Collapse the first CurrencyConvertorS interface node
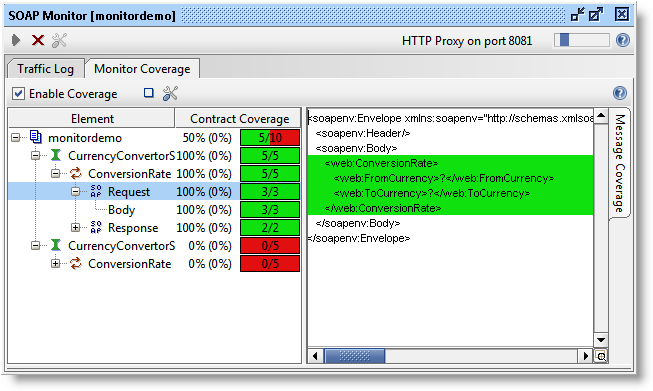 35,156
